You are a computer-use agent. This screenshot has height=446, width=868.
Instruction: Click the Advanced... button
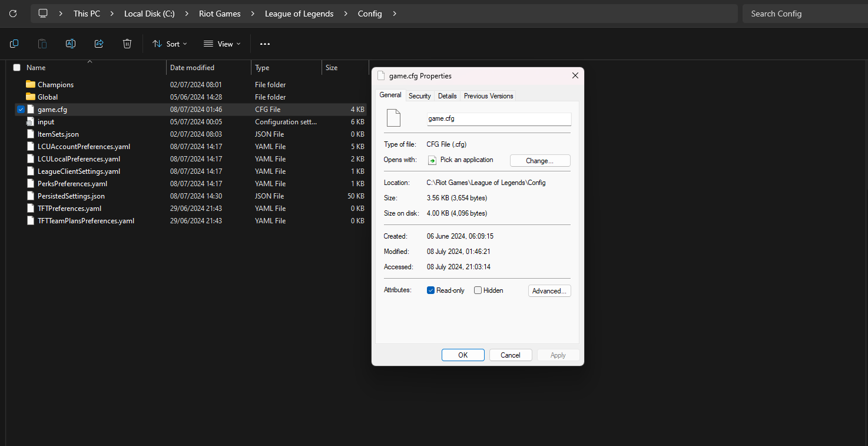(x=549, y=291)
